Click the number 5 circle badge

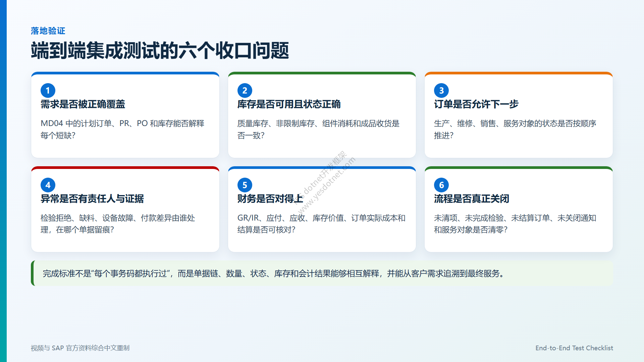pos(245,185)
